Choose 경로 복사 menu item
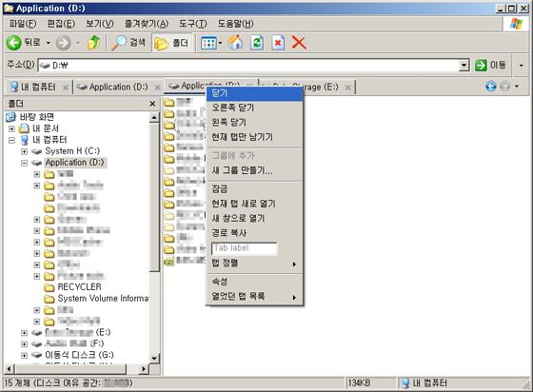 coord(254,233)
